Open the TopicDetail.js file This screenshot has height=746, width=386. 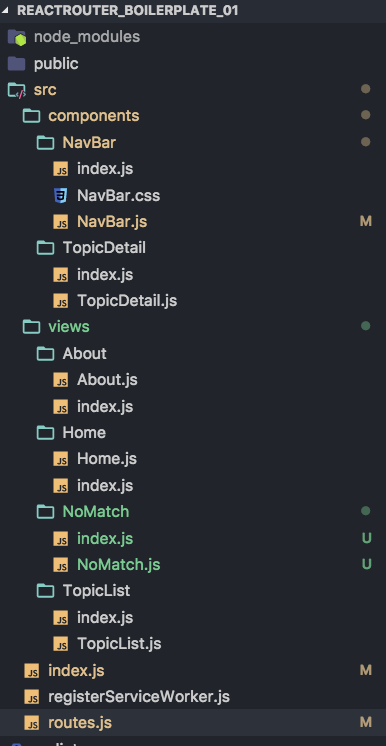tap(127, 301)
